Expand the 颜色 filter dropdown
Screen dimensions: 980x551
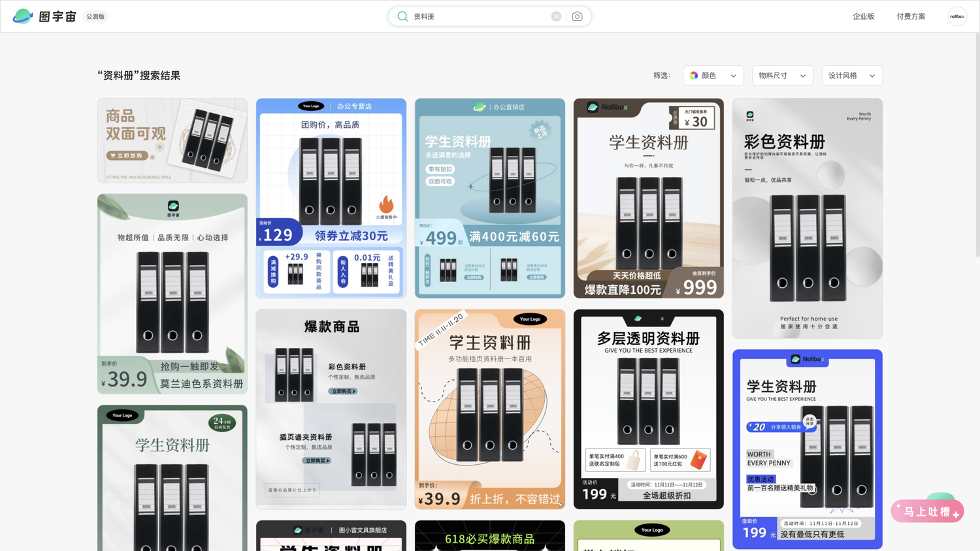pyautogui.click(x=713, y=76)
